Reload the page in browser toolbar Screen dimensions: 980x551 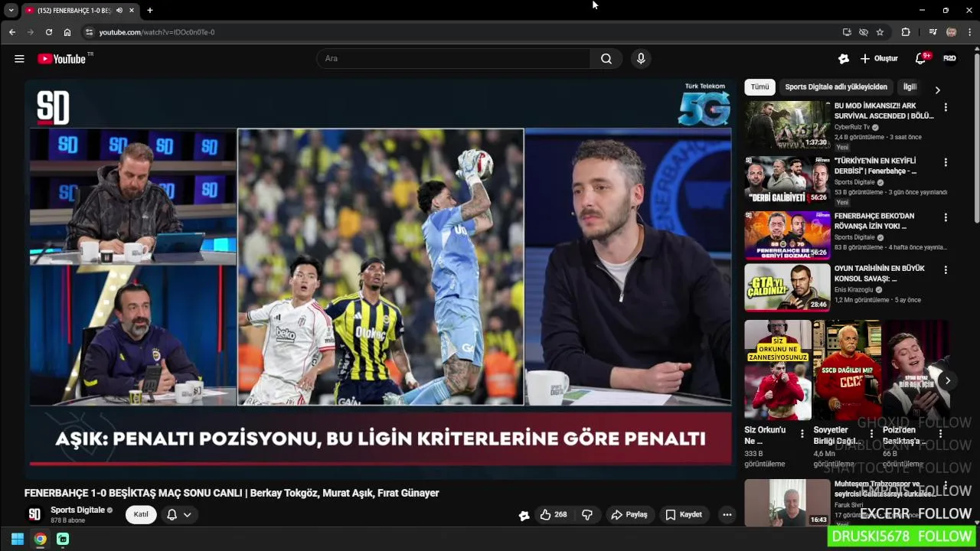[x=48, y=32]
